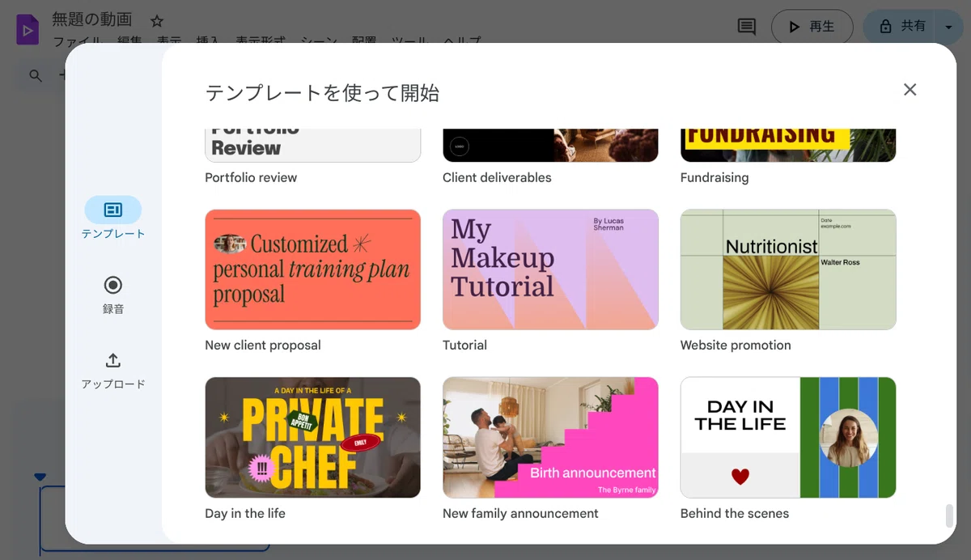The width and height of the screenshot is (971, 560).
Task: Select the Private Chef template thumbnail
Action: pos(313,438)
